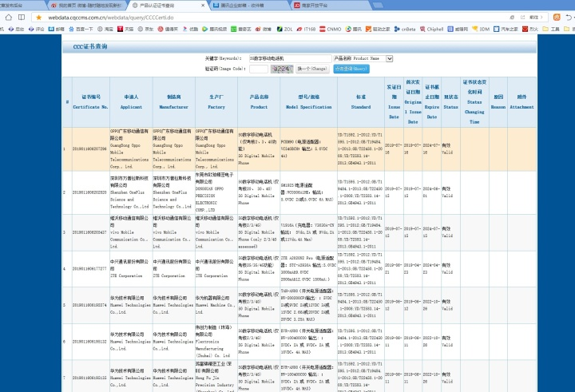Open the Chiphell bookmark
The width and height of the screenshot is (575, 392).
(x=431, y=29)
